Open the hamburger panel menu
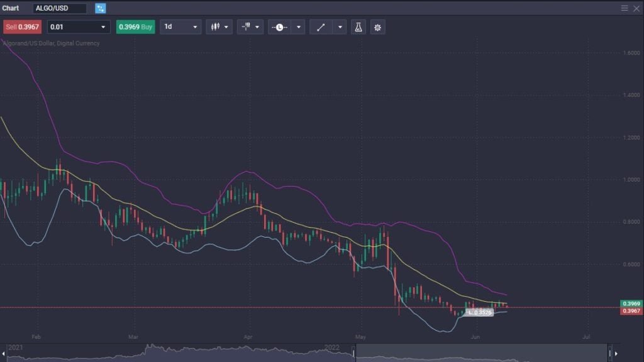This screenshot has height=362, width=644. (625, 8)
